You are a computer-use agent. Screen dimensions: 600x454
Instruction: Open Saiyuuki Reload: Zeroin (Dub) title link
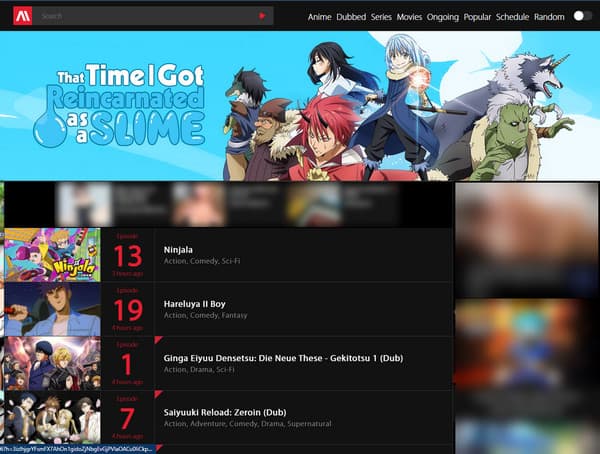225,412
